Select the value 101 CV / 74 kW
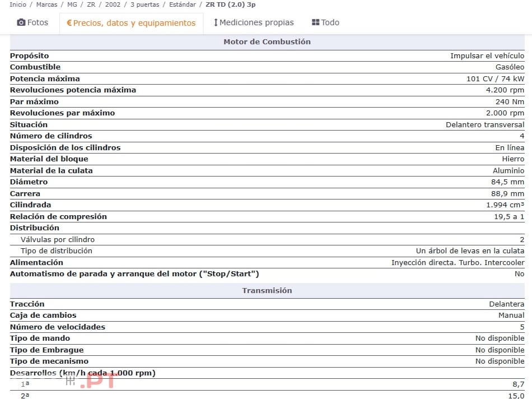The width and height of the screenshot is (532, 399). pos(496,79)
